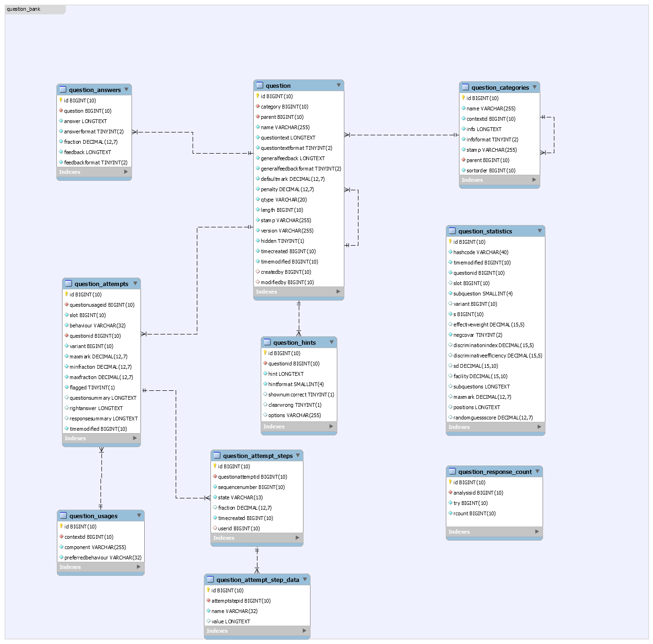Expand Indexes section of question_attempt_steps
653x644 pixels.
coord(297,538)
